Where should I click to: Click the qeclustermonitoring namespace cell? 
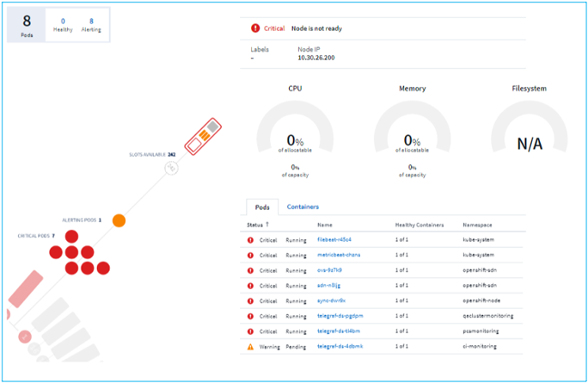tap(488, 316)
